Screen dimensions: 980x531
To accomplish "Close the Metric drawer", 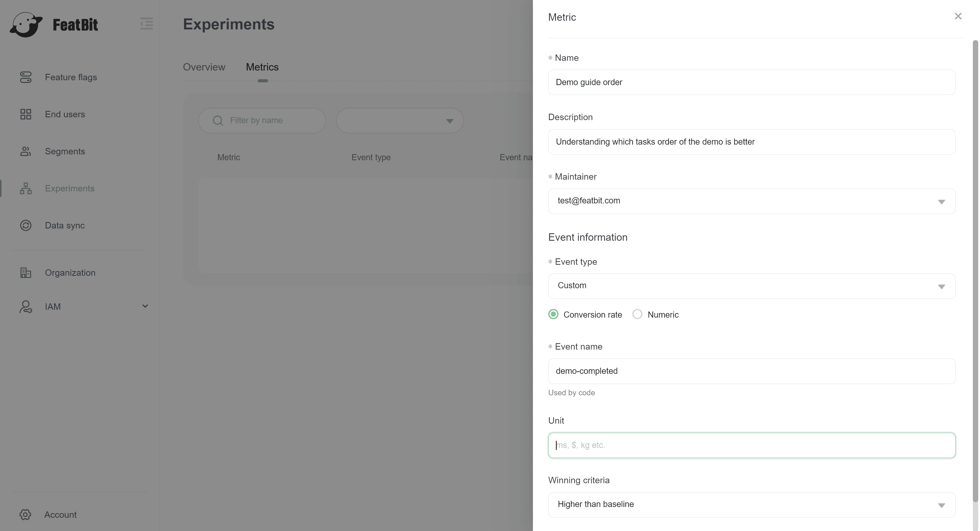I will (x=958, y=16).
